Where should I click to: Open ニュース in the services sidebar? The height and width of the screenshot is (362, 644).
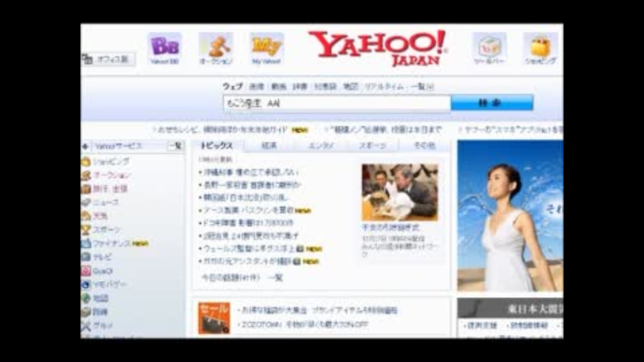click(106, 202)
